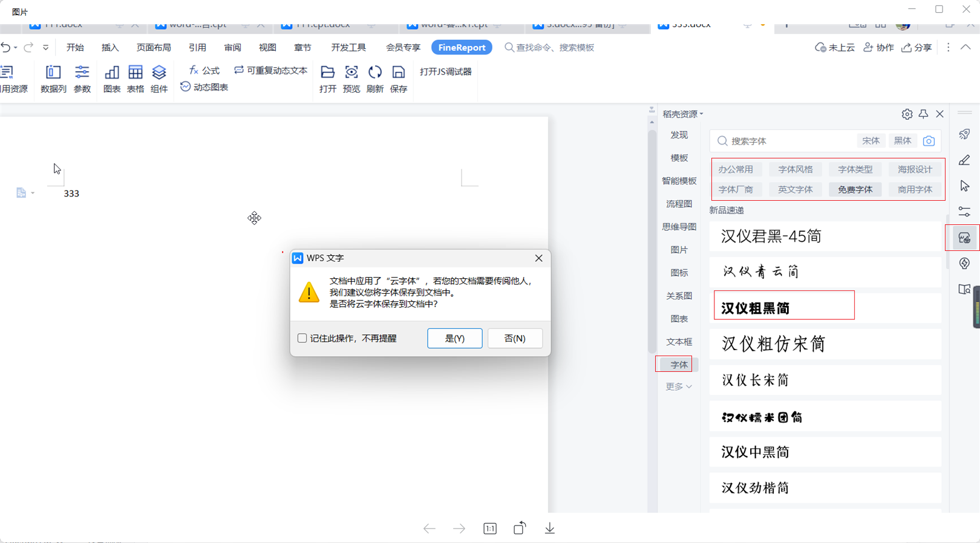The height and width of the screenshot is (543, 980).
Task: Click the pen edit icon in right sidebar
Action: coord(965,160)
